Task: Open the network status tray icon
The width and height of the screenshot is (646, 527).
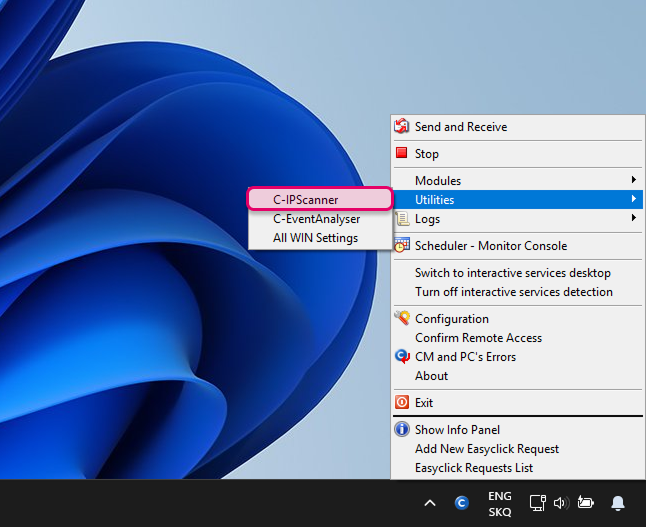Action: tap(537, 503)
